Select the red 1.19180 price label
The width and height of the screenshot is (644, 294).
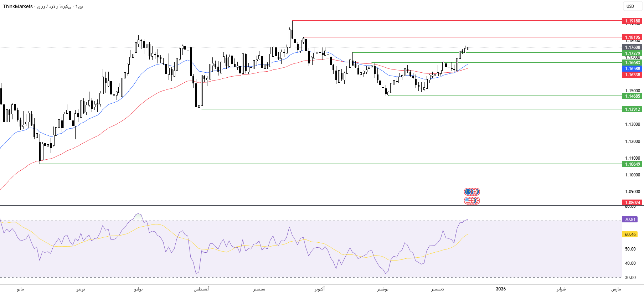[x=632, y=21]
